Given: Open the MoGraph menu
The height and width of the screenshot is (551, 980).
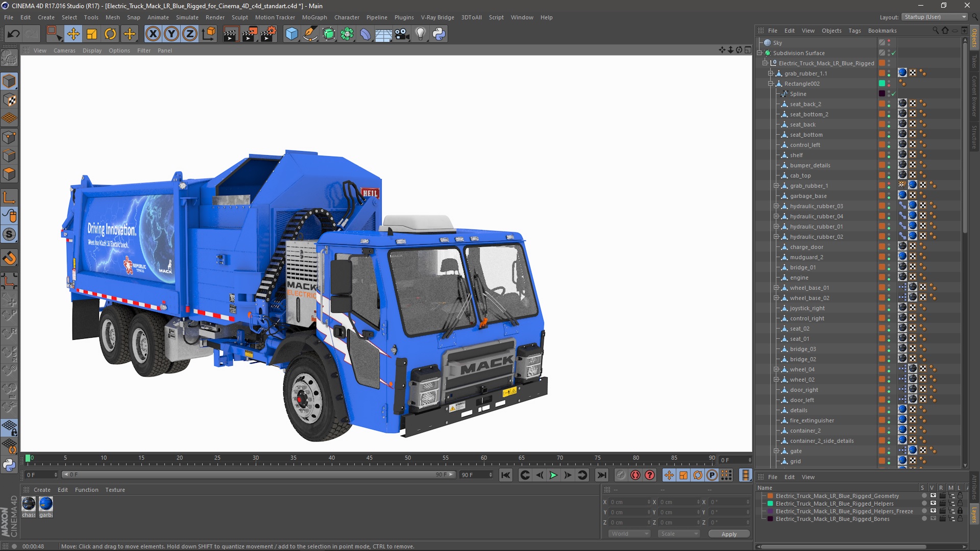Looking at the screenshot, I should (x=314, y=17).
